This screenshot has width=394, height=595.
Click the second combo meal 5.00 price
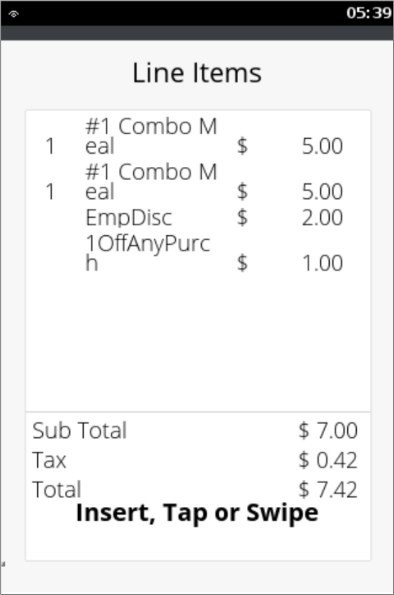click(322, 192)
